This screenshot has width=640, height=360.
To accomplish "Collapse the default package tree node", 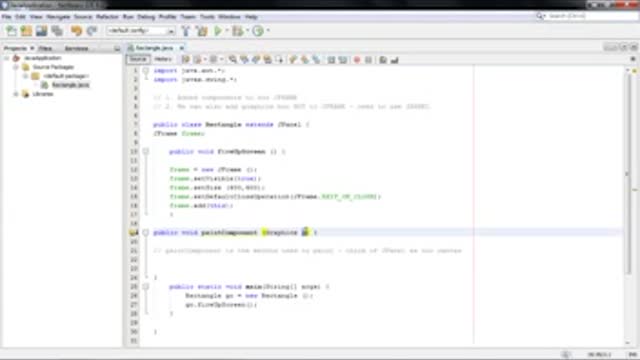I will [25, 76].
